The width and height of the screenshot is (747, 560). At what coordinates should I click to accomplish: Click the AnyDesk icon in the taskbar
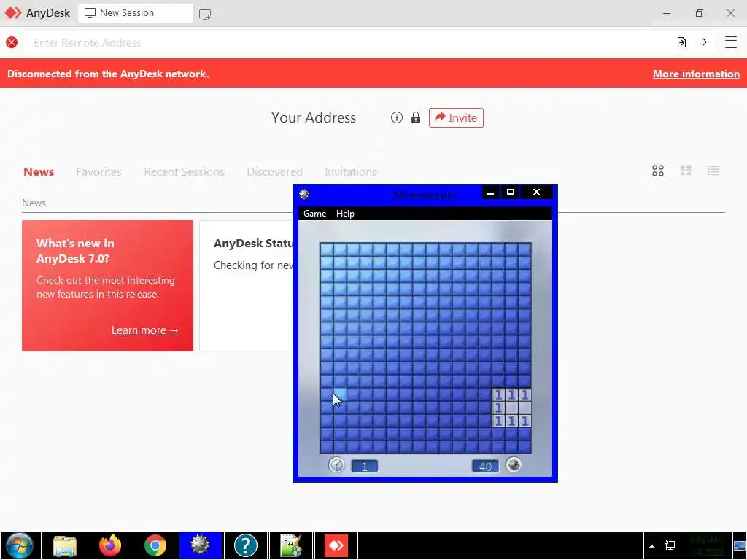tap(336, 545)
